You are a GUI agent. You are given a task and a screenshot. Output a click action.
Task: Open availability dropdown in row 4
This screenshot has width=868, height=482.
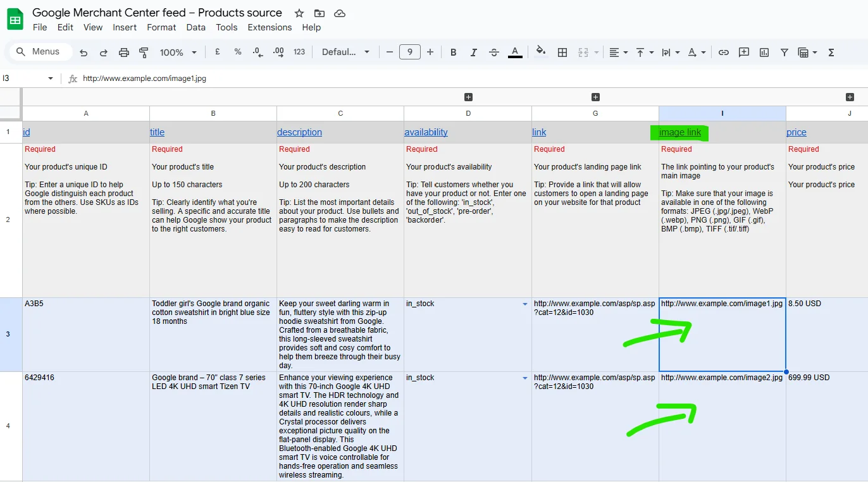[x=525, y=378]
